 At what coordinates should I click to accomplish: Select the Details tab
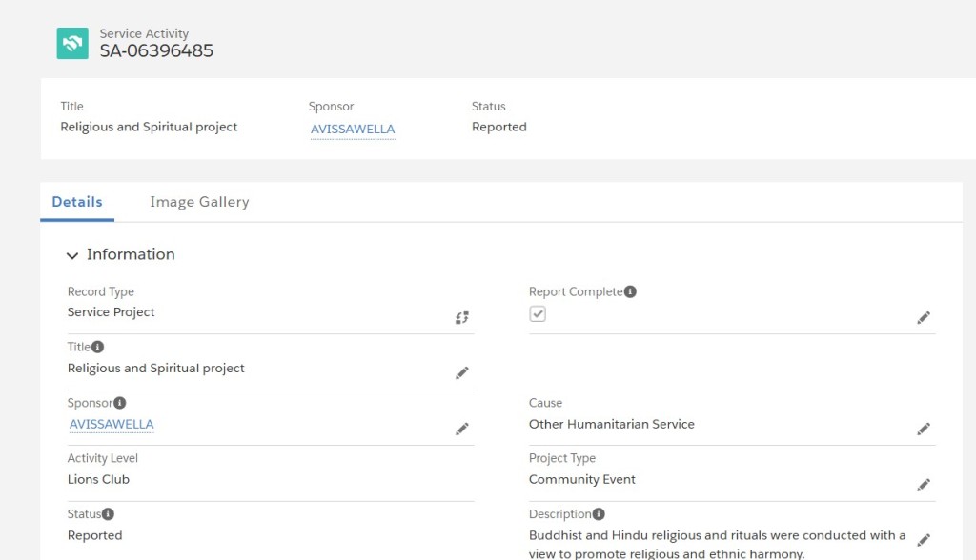77,202
